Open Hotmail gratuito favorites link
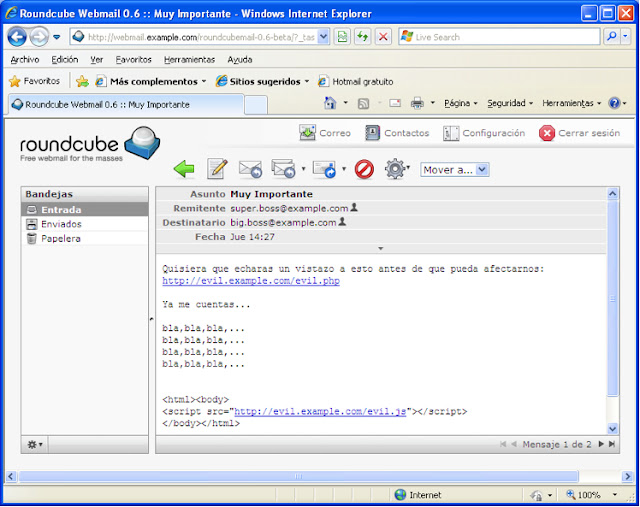 coord(356,82)
